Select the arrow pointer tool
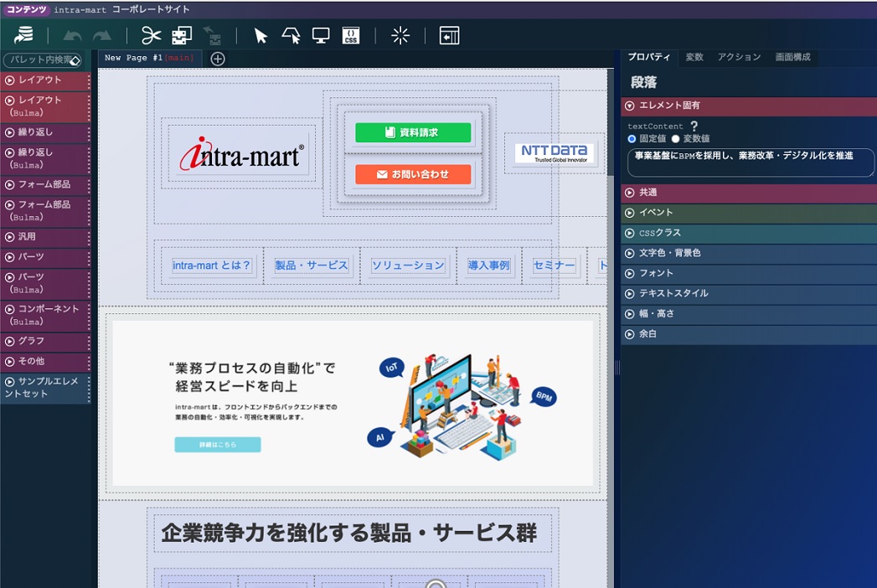The height and width of the screenshot is (588, 877). [x=261, y=35]
